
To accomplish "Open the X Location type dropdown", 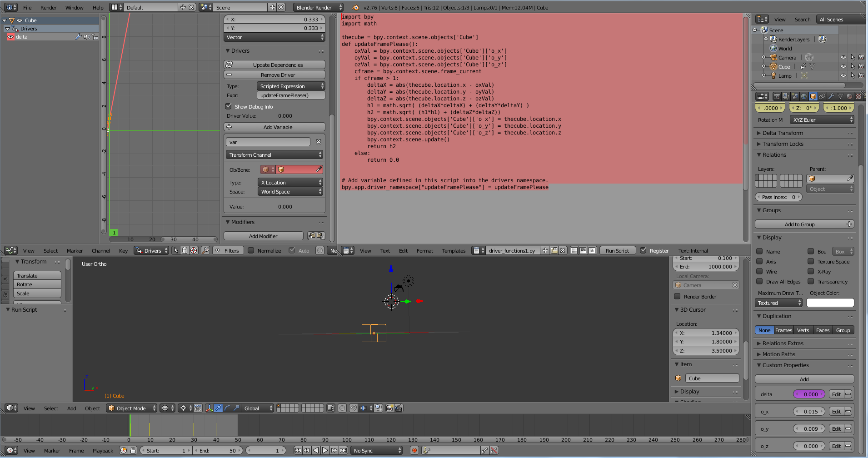I will (290, 182).
